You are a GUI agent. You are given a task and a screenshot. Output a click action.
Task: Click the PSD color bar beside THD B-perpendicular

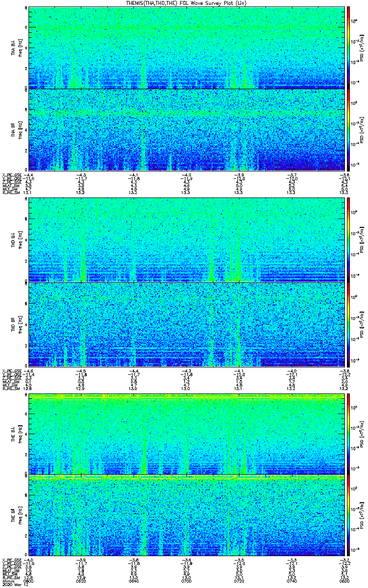(349, 240)
